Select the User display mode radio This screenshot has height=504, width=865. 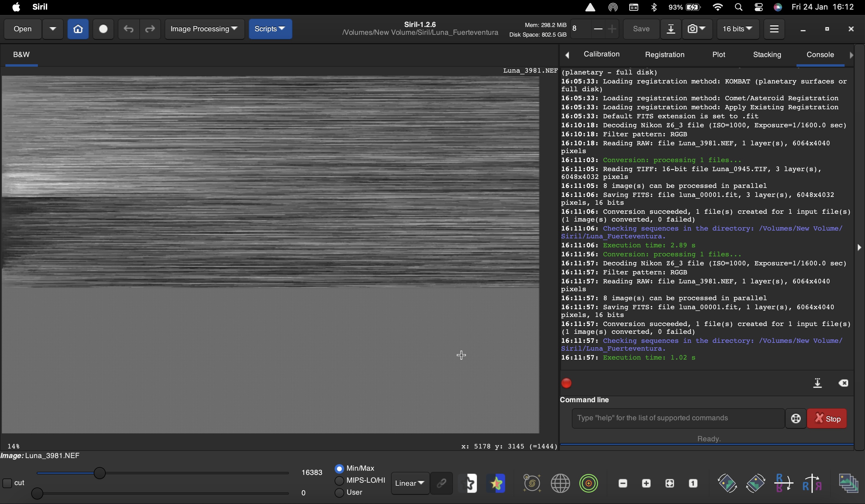tap(339, 493)
